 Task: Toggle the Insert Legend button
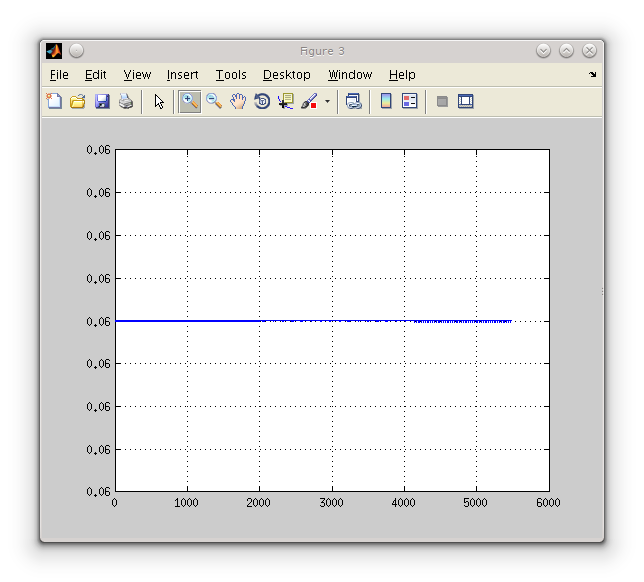click(x=410, y=101)
